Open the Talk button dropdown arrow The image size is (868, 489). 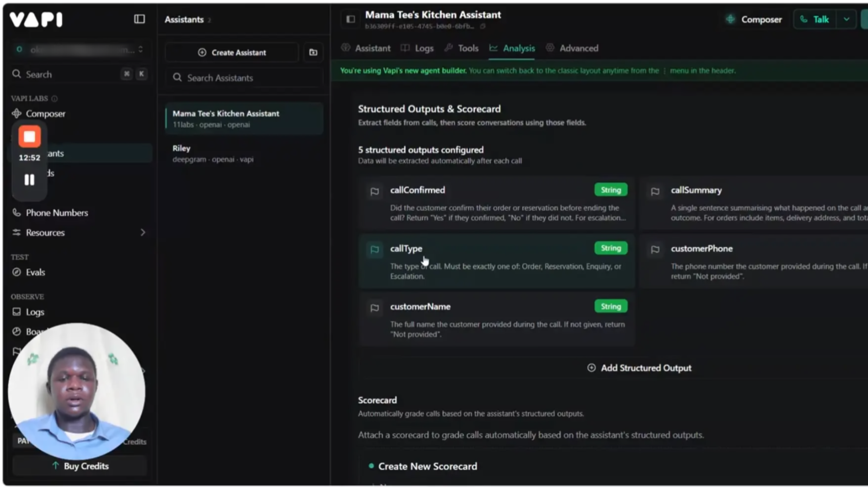click(846, 19)
